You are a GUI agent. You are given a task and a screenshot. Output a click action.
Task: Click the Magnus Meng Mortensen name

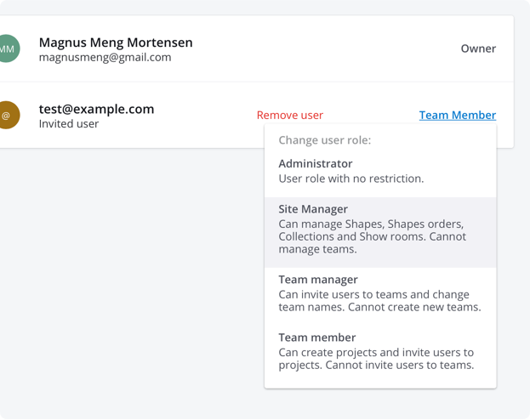tap(116, 43)
